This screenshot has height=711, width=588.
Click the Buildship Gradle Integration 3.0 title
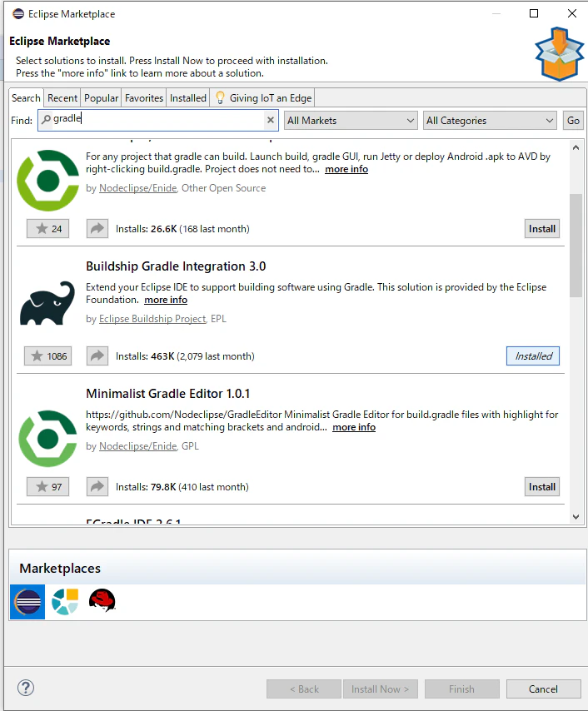[x=176, y=266]
